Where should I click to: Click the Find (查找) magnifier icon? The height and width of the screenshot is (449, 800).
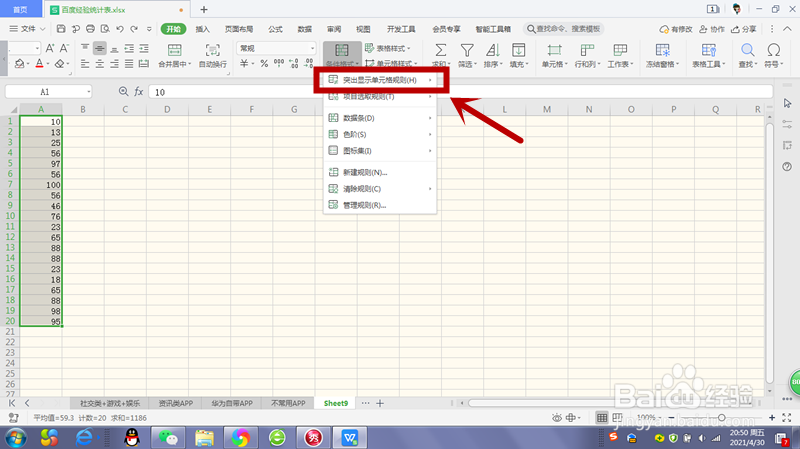(747, 50)
